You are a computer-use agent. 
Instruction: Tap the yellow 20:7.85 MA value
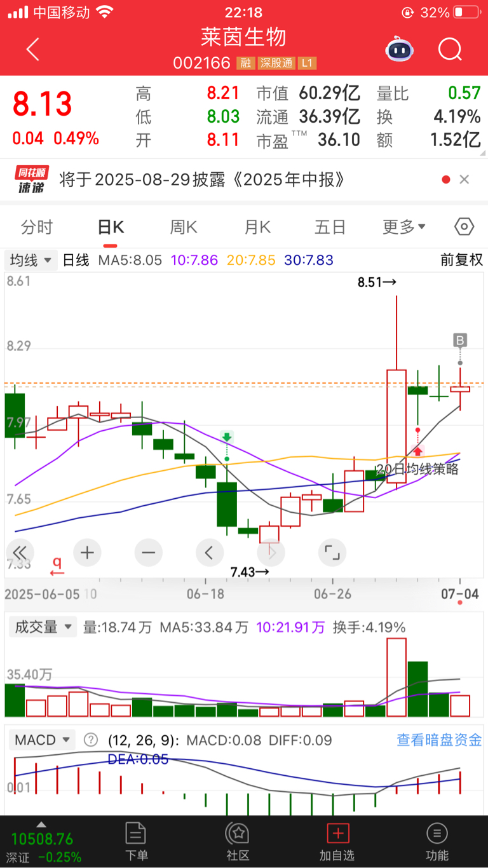[250, 260]
